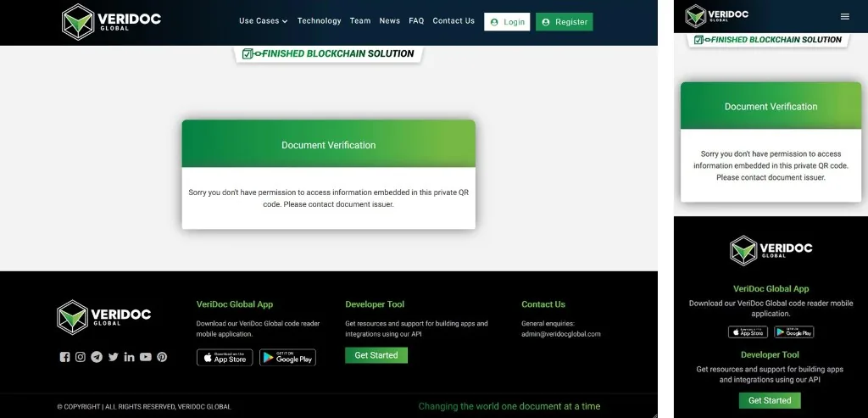The height and width of the screenshot is (418, 868).
Task: Open the YouTube social icon
Action: coord(146,357)
